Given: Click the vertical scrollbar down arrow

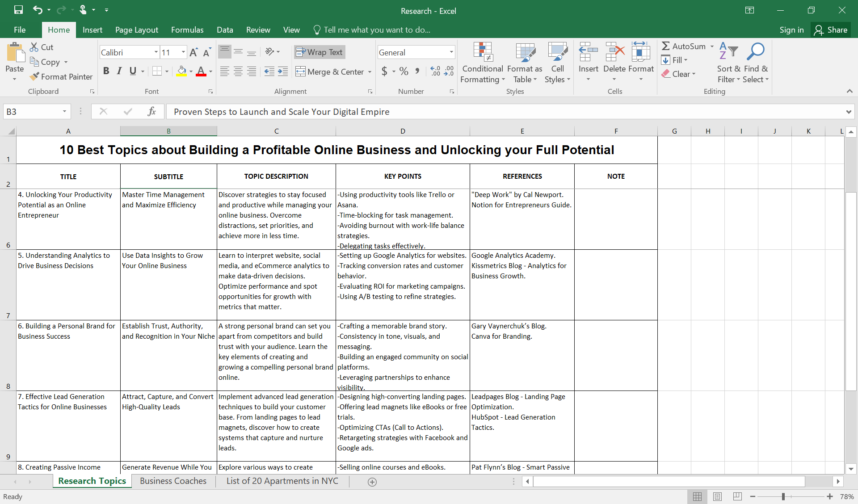Looking at the screenshot, I should tap(851, 469).
